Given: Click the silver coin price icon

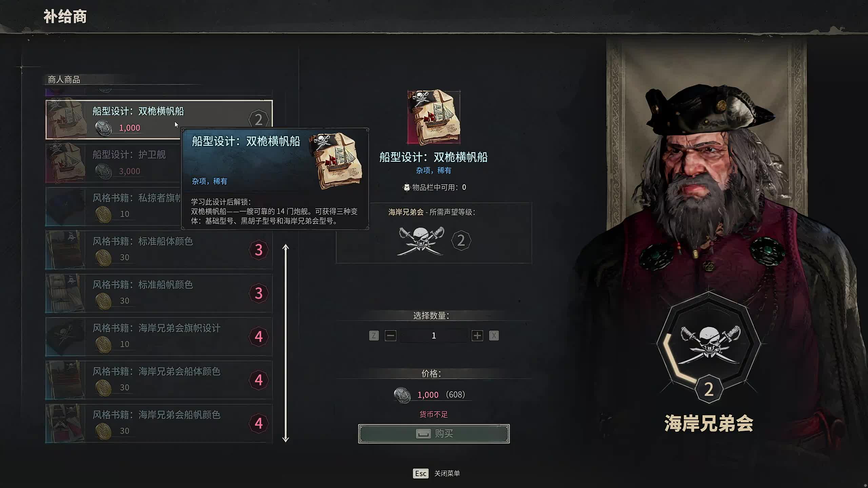Looking at the screenshot, I should coord(402,395).
